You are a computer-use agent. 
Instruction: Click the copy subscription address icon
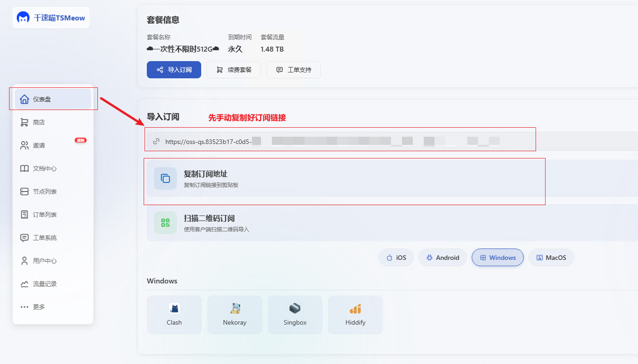tap(165, 178)
